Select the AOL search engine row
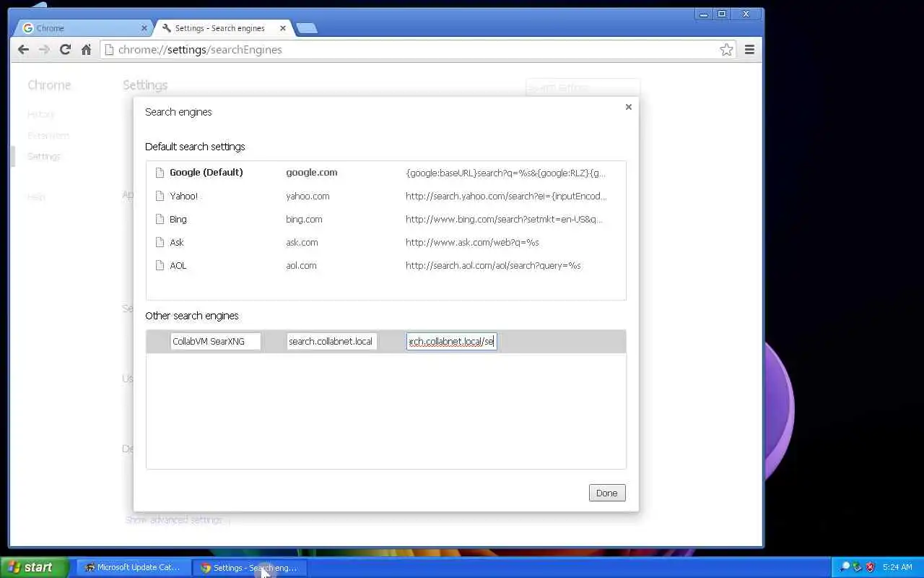The width and height of the screenshot is (924, 578). pyautogui.click(x=385, y=265)
